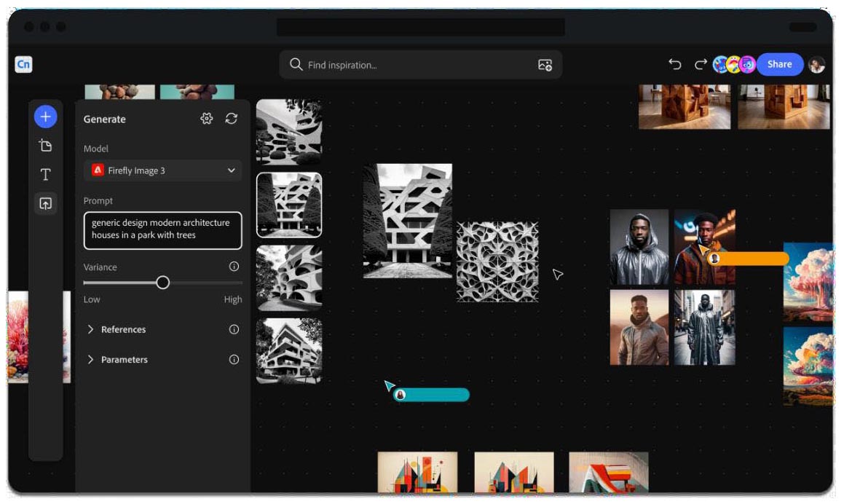Click in the Prompt text box

click(x=162, y=230)
